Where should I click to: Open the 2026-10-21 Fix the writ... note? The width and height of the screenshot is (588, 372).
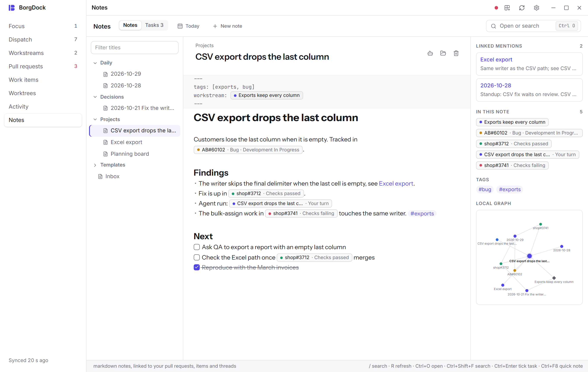[x=135, y=108]
